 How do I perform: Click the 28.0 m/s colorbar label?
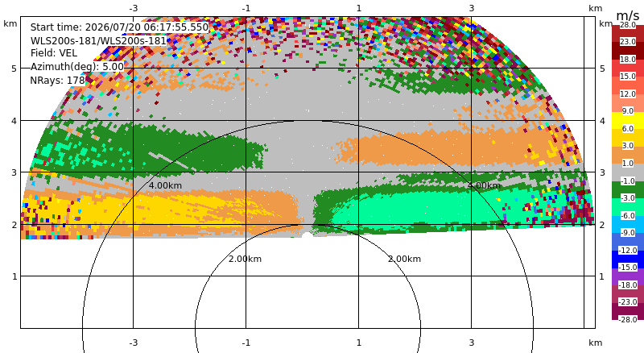pos(628,25)
